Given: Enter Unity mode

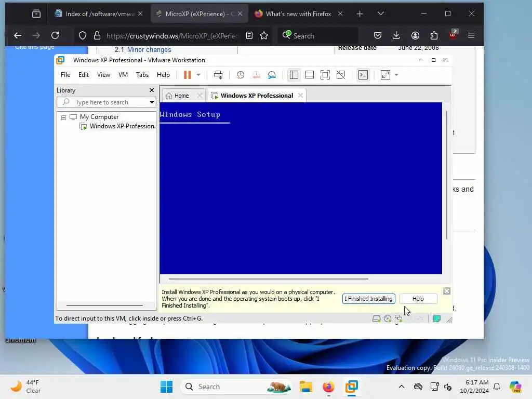Looking at the screenshot, I should (341, 75).
